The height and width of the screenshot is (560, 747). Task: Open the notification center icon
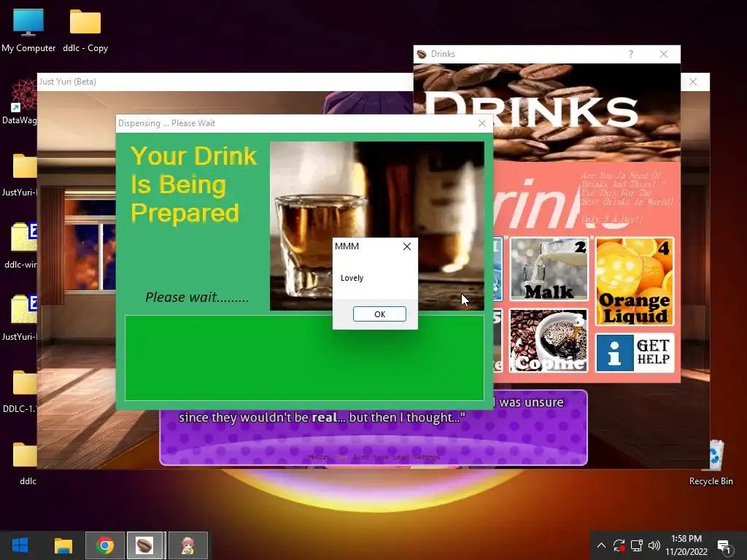tap(724, 546)
